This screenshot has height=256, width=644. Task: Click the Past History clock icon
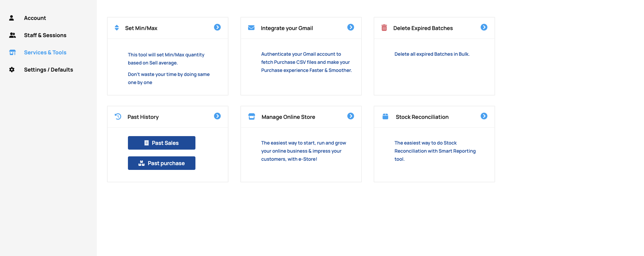pos(118,117)
